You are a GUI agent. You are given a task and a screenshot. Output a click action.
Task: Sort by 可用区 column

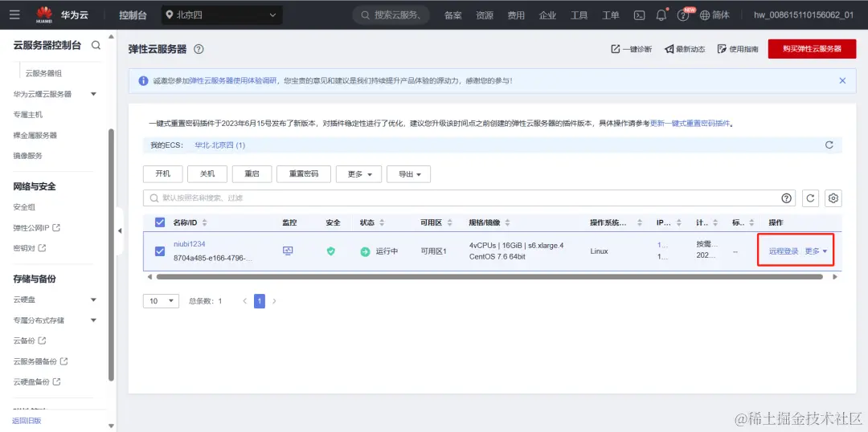pos(449,222)
